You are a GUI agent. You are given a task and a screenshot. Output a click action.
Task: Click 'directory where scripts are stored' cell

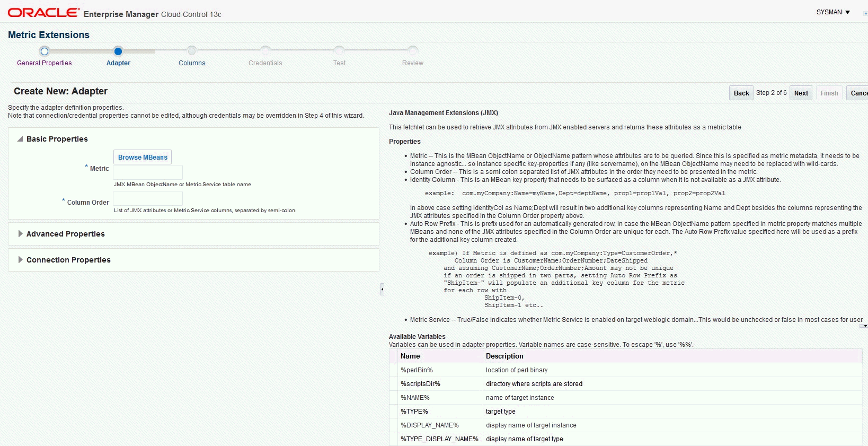pyautogui.click(x=534, y=384)
